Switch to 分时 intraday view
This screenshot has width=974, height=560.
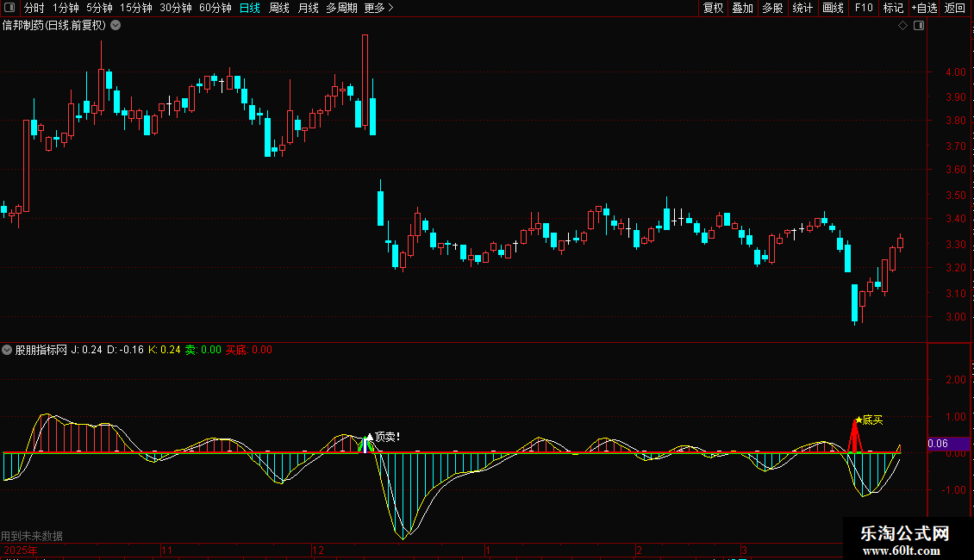[x=34, y=8]
